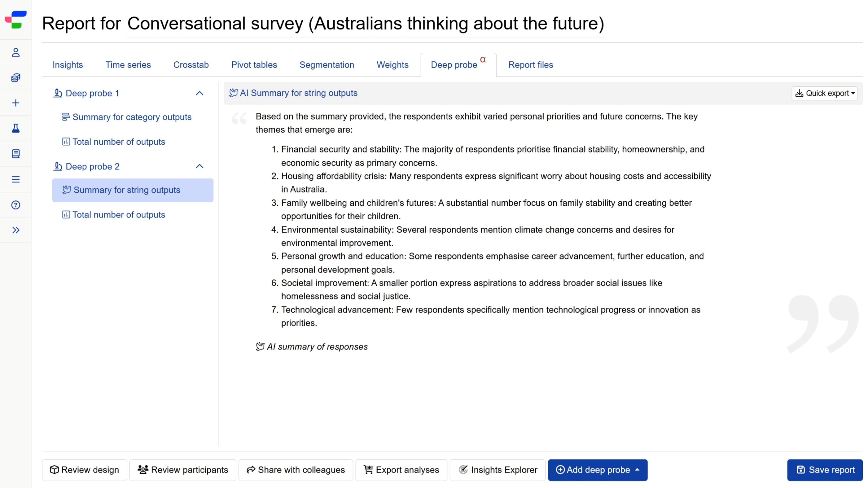Click the Save report button
Screen dimensions: 868x488
coord(825,470)
